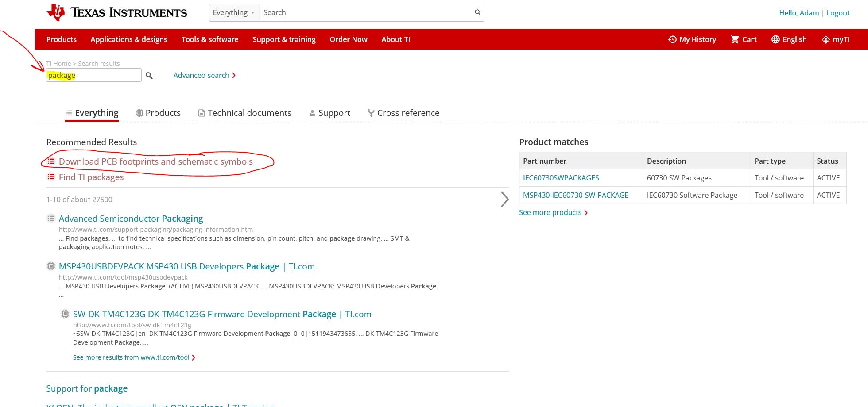
Task: Go to next results with right chevron
Action: (504, 199)
